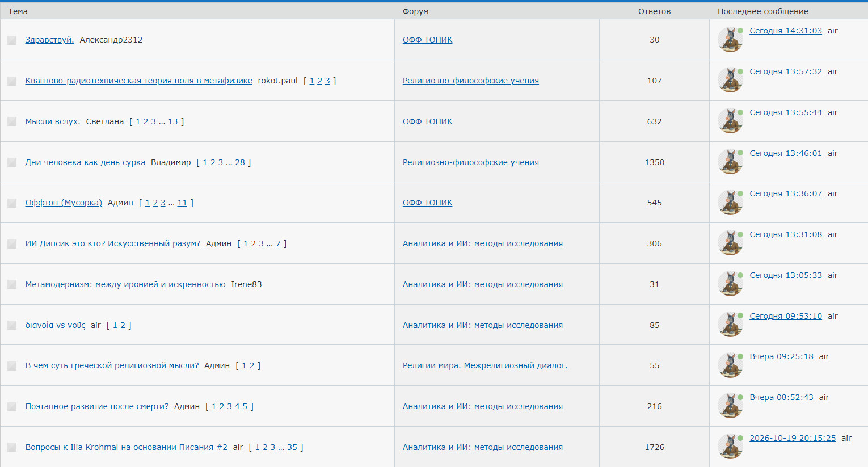Open page 13 of Мысли вслух
The height and width of the screenshot is (467, 868).
(173, 121)
